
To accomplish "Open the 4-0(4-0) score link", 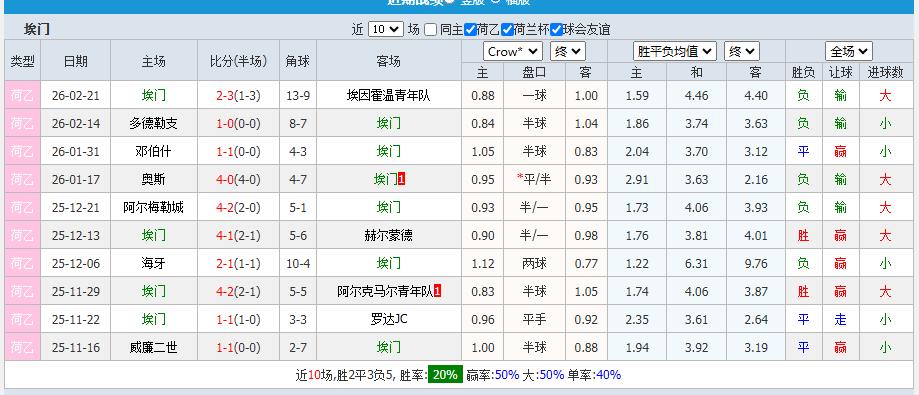I will pos(239,179).
